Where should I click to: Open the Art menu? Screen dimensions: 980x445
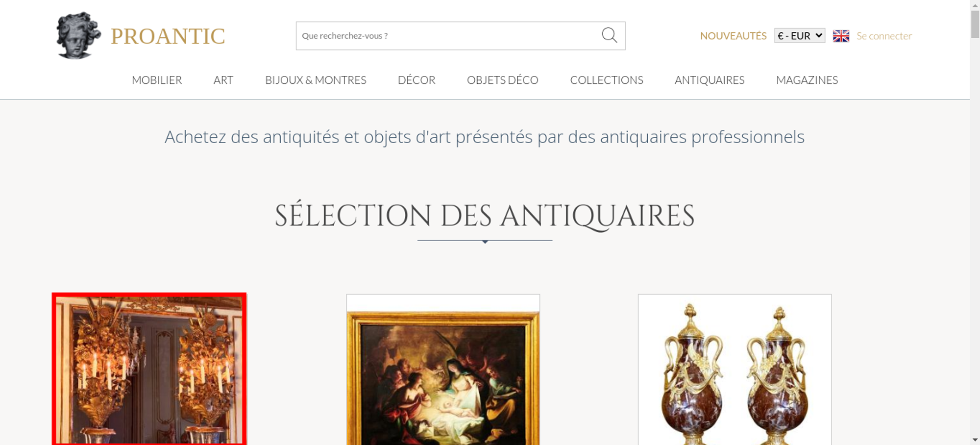223,80
